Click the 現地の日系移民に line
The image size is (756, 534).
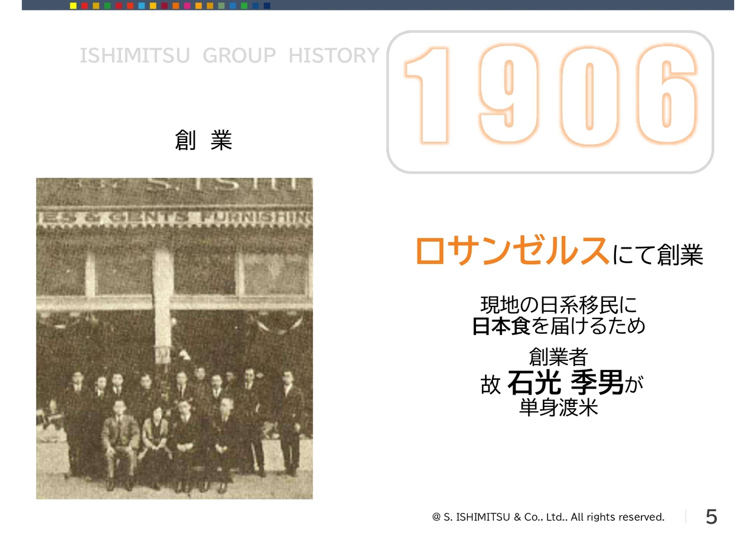click(559, 305)
